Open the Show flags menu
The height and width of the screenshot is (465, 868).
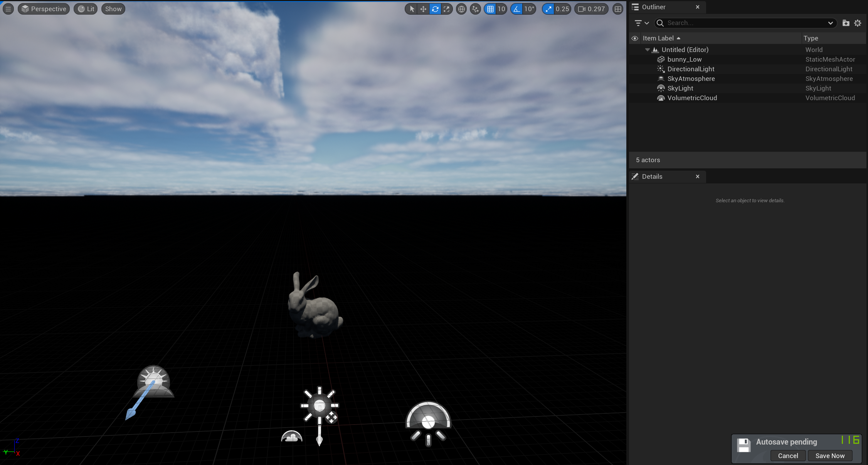tap(113, 9)
